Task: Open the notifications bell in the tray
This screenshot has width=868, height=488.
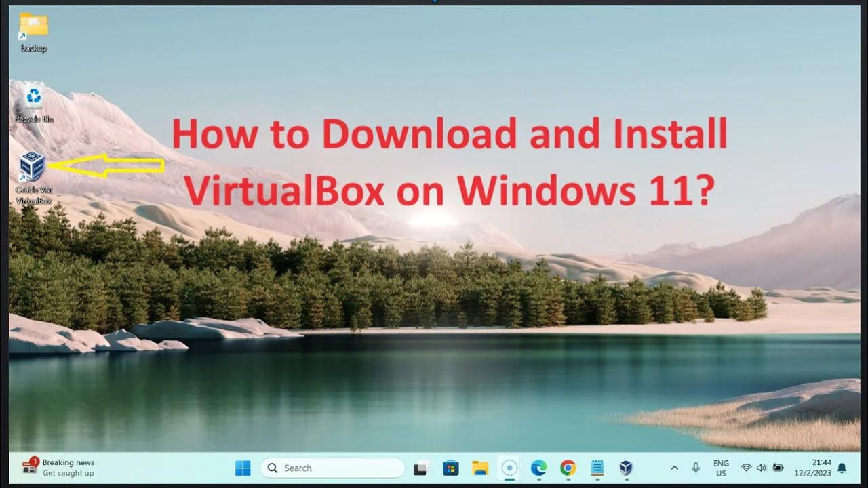Action: point(842,468)
